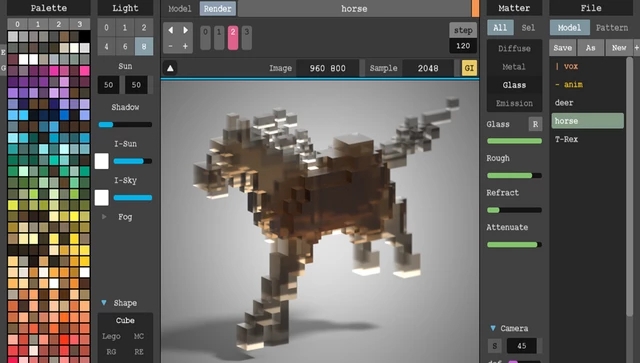Select Sel matter tab
Viewport: 640px width, 363px height.
click(528, 28)
